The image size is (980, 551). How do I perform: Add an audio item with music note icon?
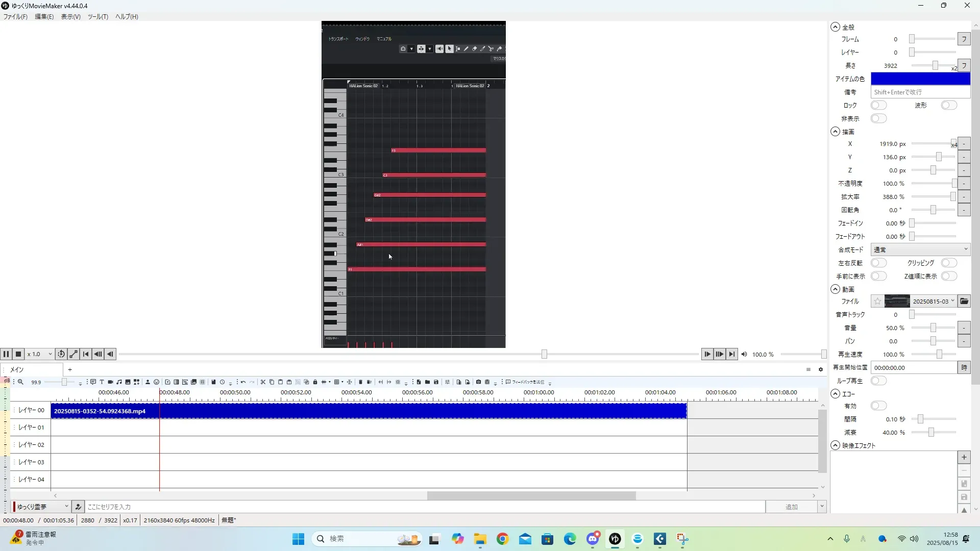(x=119, y=382)
